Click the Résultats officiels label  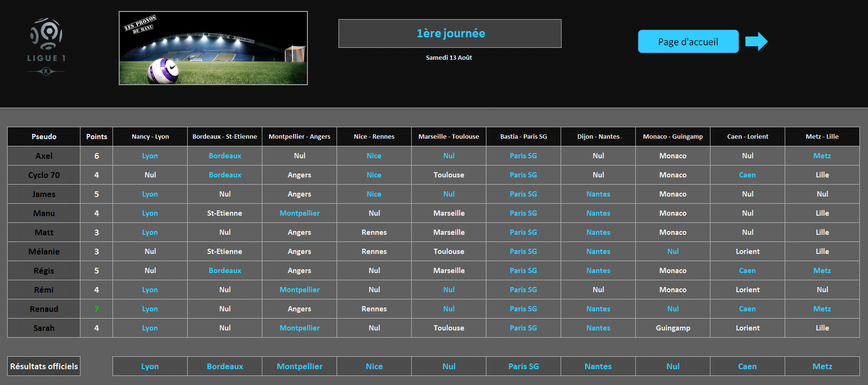tap(44, 366)
